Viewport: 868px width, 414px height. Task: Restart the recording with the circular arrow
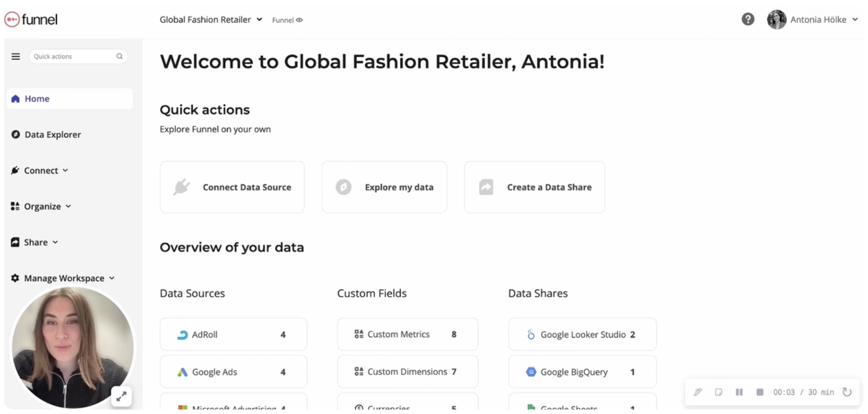pyautogui.click(x=847, y=392)
